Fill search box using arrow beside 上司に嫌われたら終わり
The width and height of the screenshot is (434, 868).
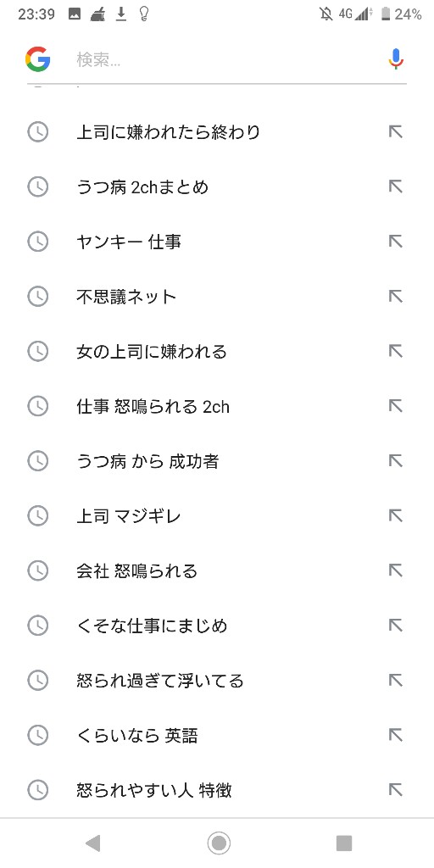tap(395, 131)
